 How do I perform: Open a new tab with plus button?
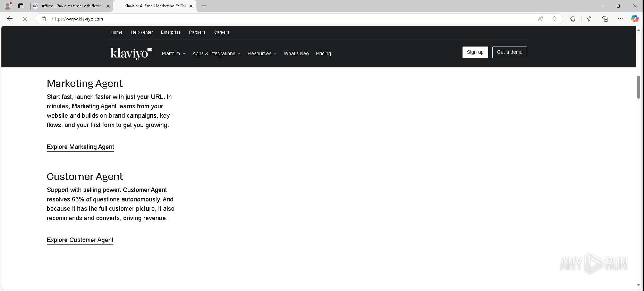click(204, 6)
